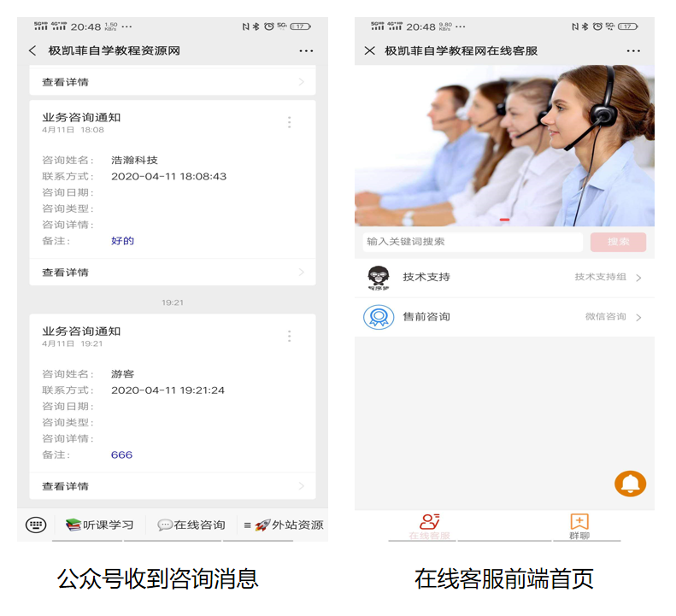676x616 pixels.
Task: Open the 在线咨询 menu
Action: [x=191, y=525]
